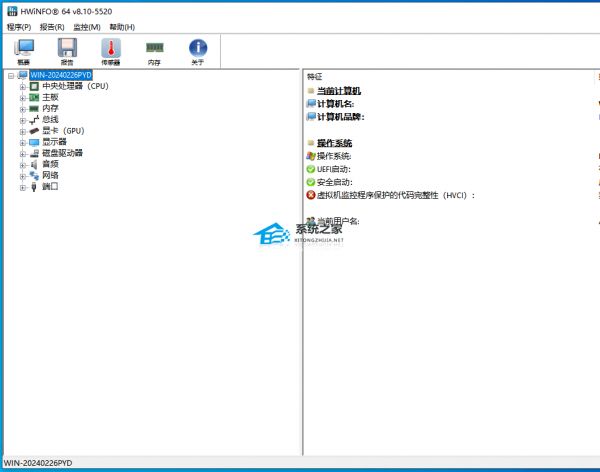The height and width of the screenshot is (472, 600).
Task: Expand the 主板 tree node
Action: (x=23, y=98)
